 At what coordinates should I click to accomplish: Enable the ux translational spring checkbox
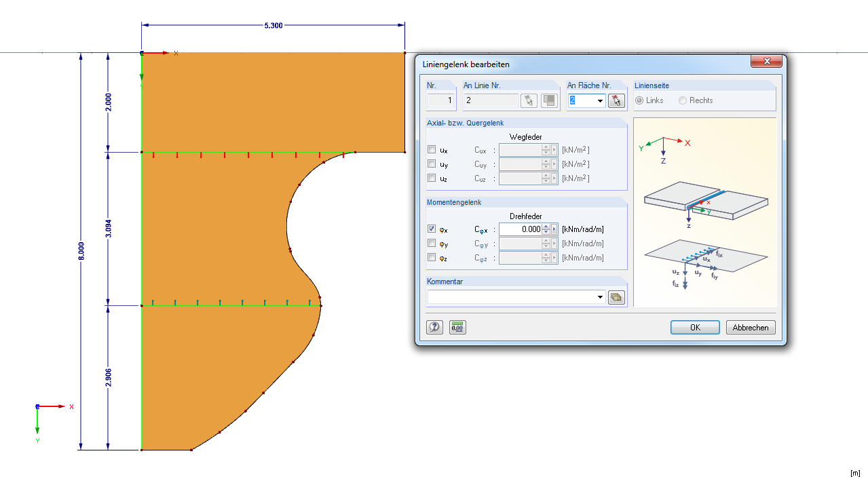(432, 151)
